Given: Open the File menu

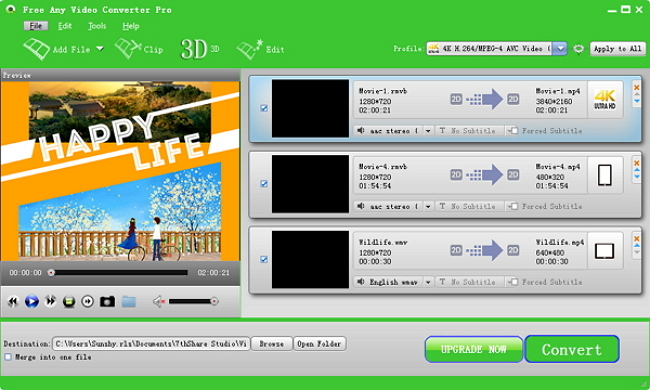Looking at the screenshot, I should [x=36, y=26].
